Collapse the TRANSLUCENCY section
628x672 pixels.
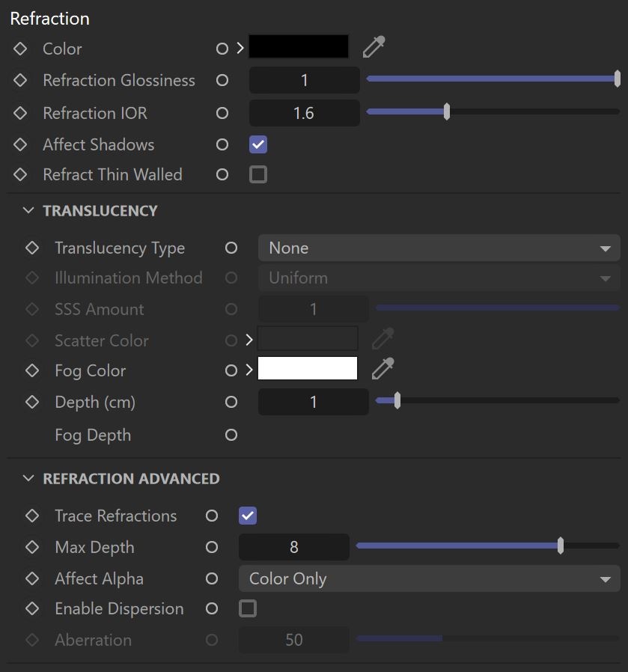pos(28,210)
